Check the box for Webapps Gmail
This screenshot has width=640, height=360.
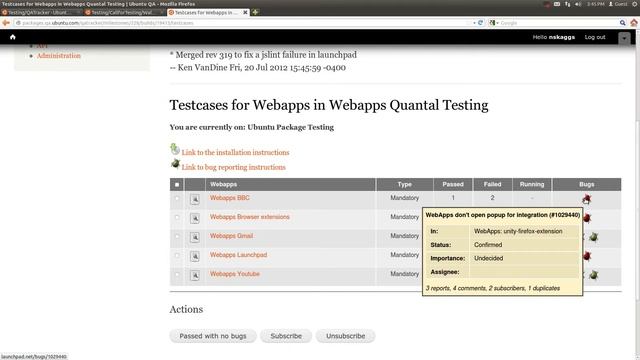[x=177, y=236]
